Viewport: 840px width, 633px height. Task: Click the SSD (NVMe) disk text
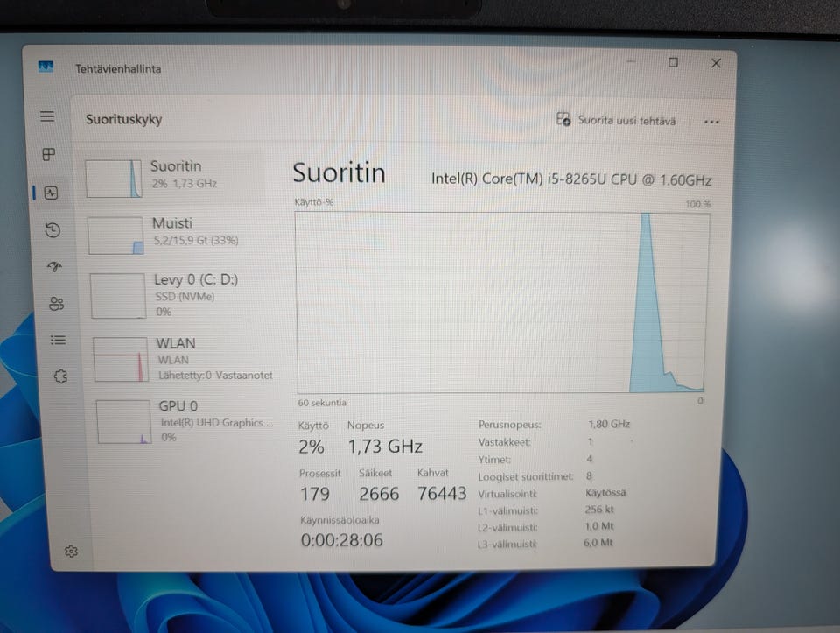click(x=185, y=297)
